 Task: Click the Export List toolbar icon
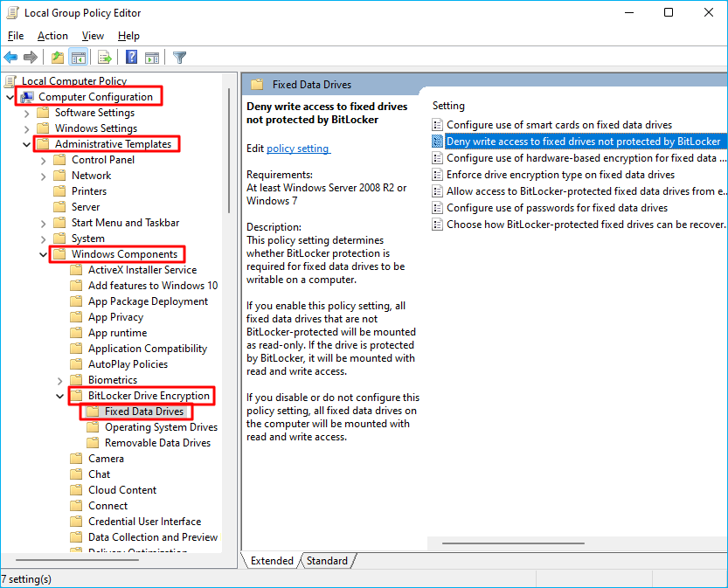pos(105,58)
